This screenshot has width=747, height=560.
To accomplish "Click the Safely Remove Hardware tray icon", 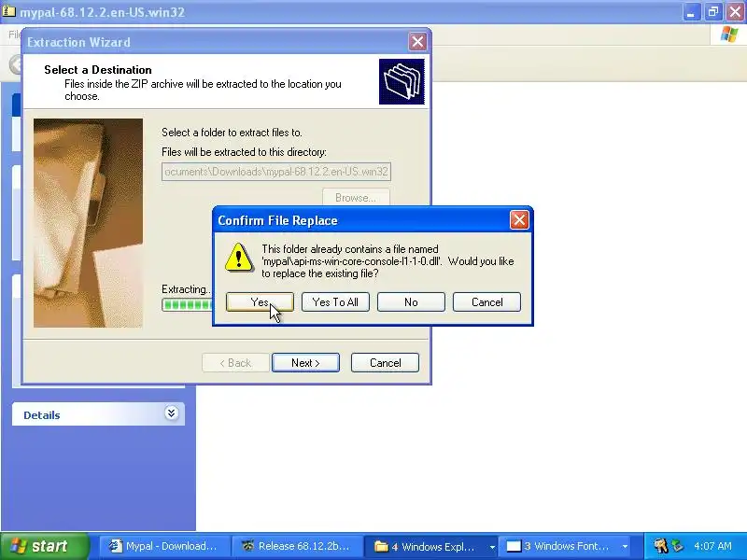I will pyautogui.click(x=677, y=546).
